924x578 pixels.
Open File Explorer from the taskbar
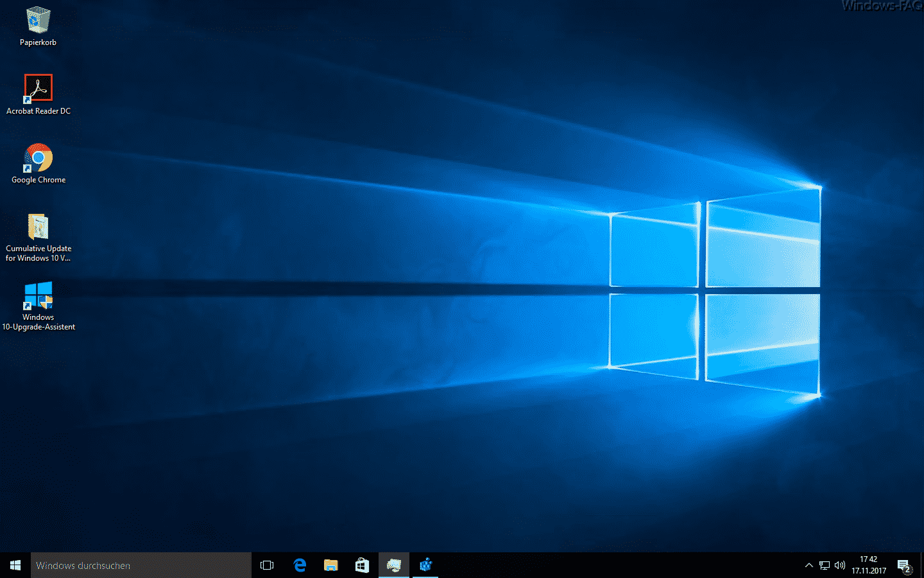point(330,565)
